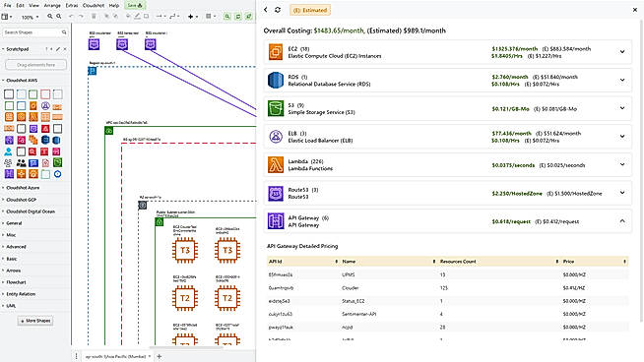
Task: Collapse the API Gateway costing row chevron
Action: [x=622, y=220]
